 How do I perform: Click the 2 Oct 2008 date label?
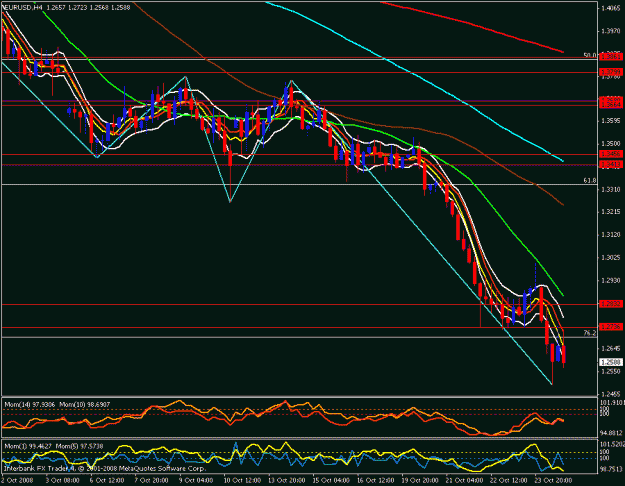coord(17,480)
